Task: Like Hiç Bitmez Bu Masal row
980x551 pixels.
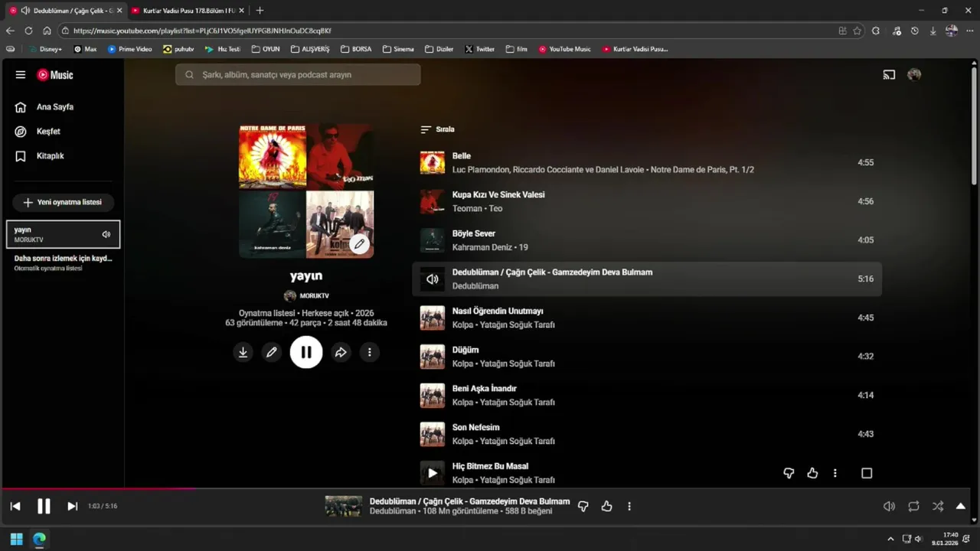Action: coord(812,474)
